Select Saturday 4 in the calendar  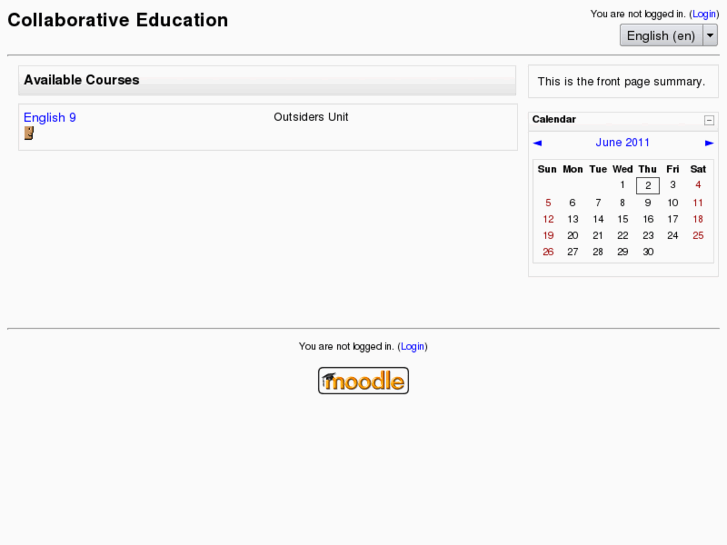[698, 185]
